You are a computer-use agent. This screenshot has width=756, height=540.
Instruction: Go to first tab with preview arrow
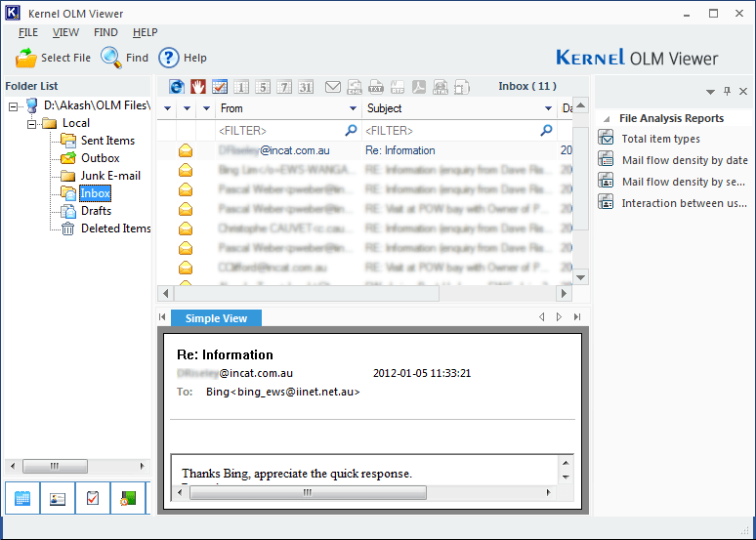point(162,316)
